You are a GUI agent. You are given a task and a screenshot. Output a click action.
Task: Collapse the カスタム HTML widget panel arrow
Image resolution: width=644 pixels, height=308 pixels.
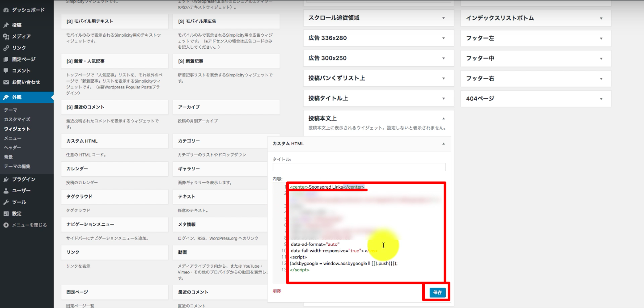444,144
